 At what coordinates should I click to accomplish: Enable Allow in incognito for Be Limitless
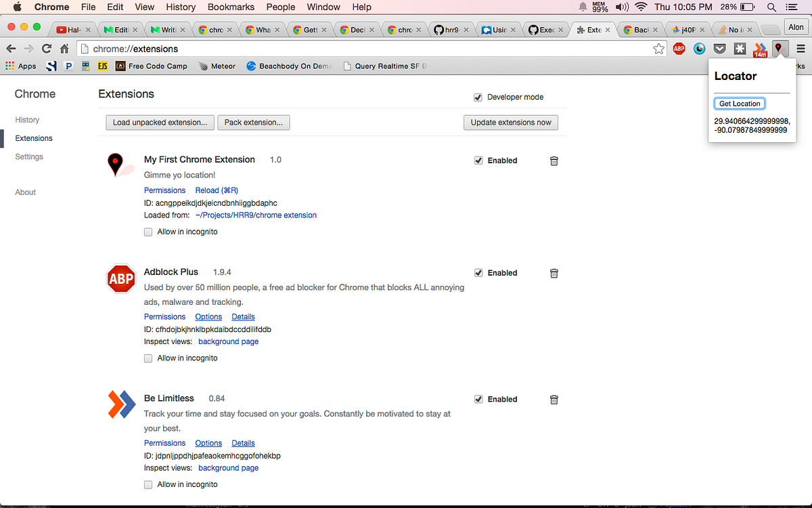click(x=148, y=484)
